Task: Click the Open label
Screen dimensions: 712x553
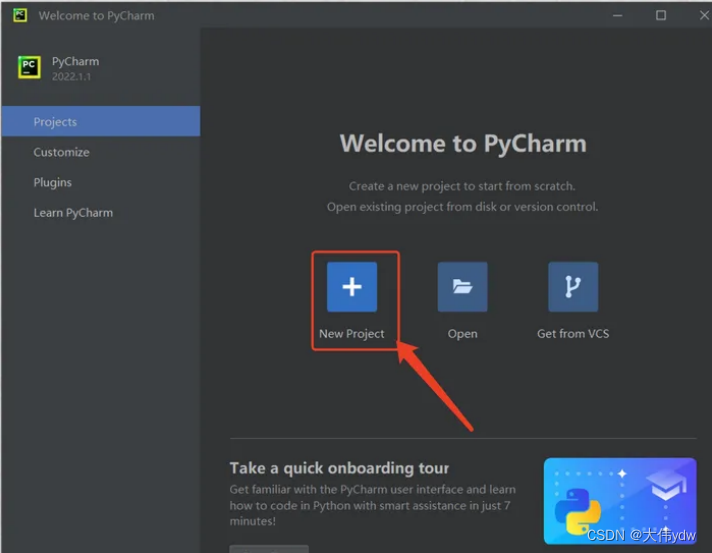Action: (x=462, y=334)
